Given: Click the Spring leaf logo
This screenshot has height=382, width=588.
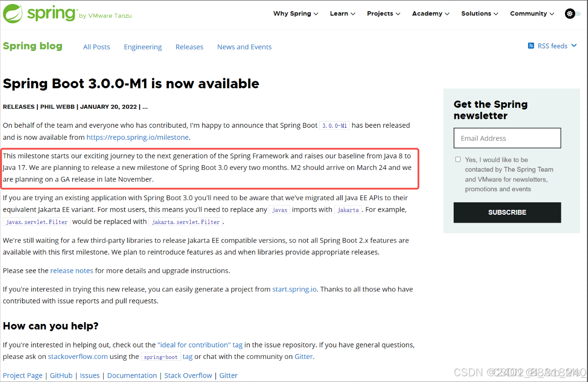Looking at the screenshot, I should (13, 13).
